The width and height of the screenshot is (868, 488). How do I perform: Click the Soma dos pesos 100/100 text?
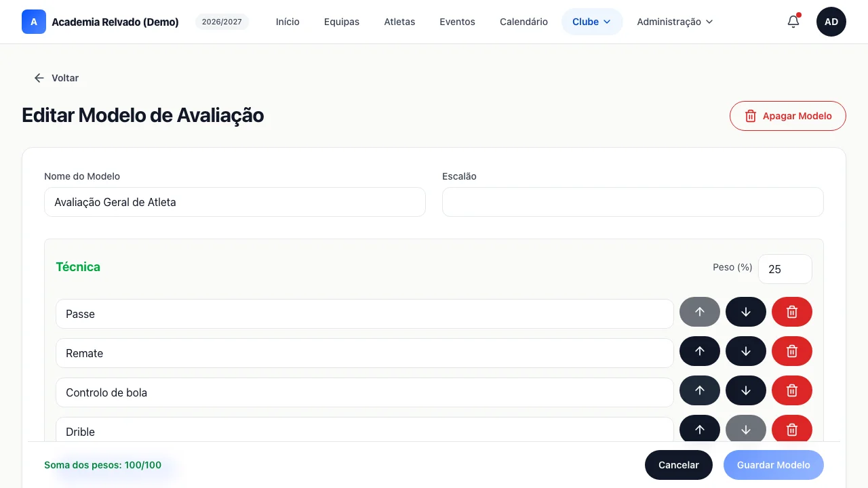103,465
